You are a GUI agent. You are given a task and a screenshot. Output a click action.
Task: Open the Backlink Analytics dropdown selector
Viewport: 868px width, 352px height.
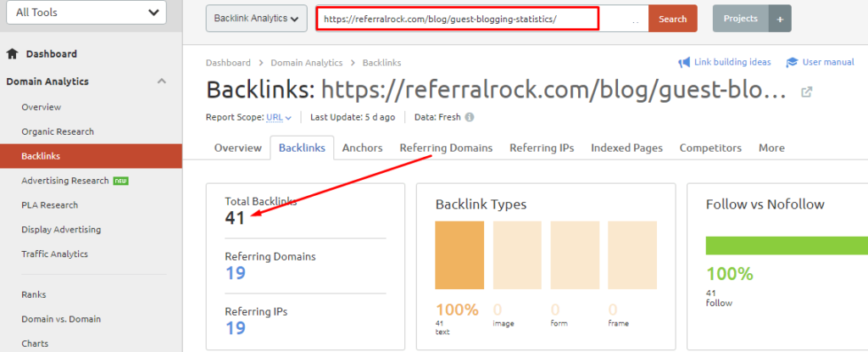point(256,19)
